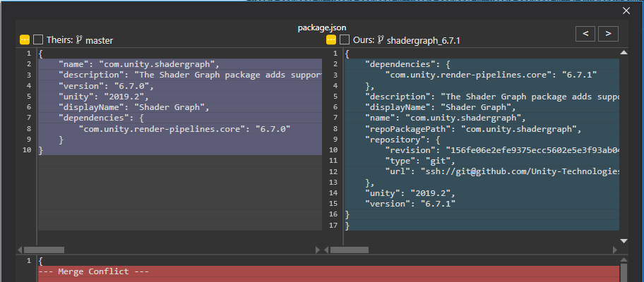Select Ours "description" line
The height and width of the screenshot is (282, 644).
tap(482, 97)
